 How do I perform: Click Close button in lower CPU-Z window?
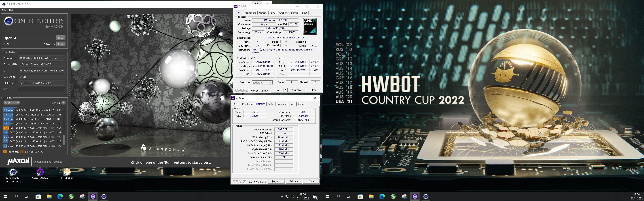[x=311, y=182]
